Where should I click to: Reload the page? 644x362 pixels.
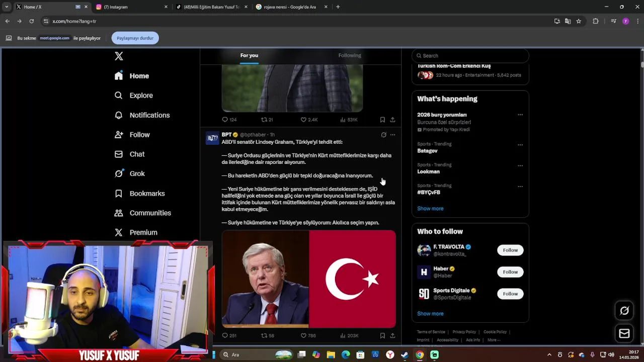point(31,21)
